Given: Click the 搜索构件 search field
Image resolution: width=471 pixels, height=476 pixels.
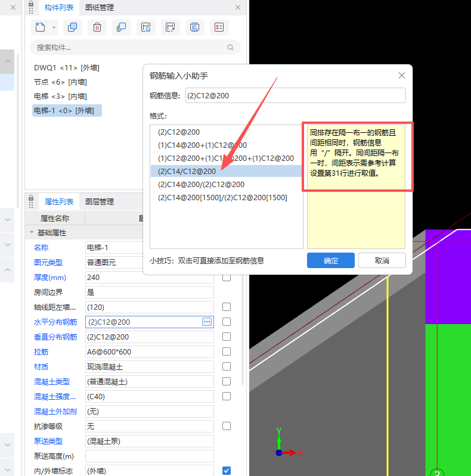Looking at the screenshot, I should coord(135,47).
